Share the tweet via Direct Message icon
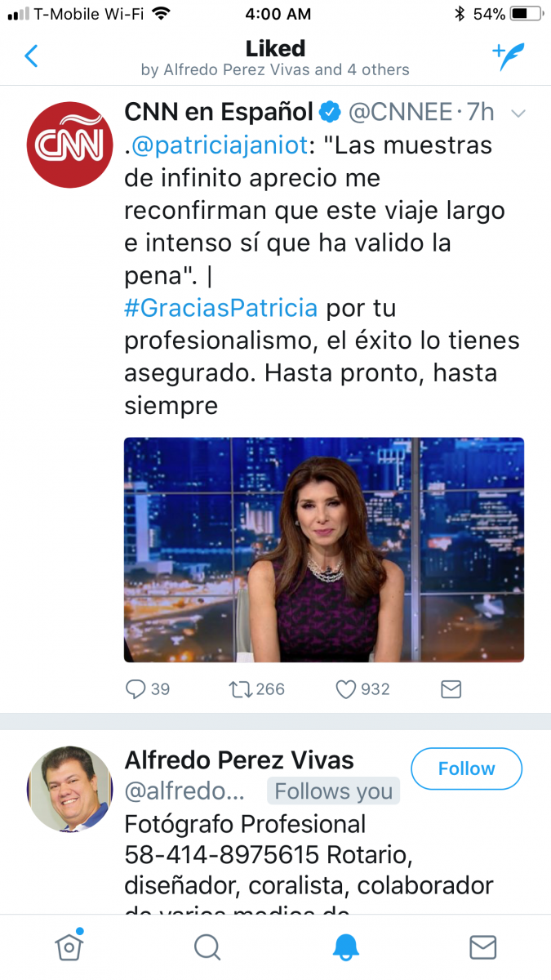 451,689
